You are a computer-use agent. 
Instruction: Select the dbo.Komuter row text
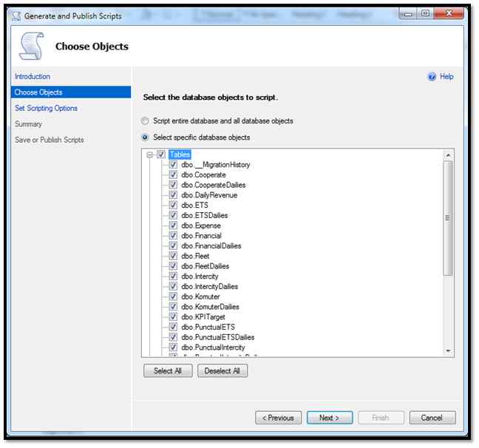(200, 296)
